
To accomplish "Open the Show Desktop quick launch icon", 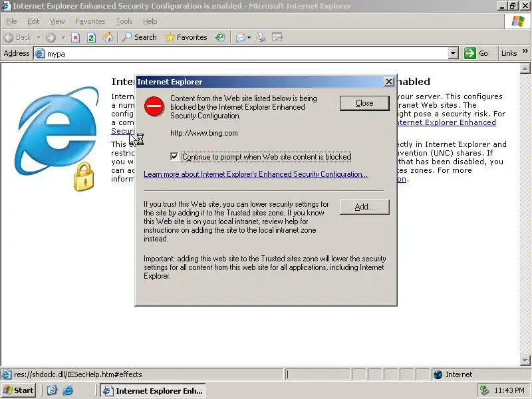I will click(x=52, y=390).
